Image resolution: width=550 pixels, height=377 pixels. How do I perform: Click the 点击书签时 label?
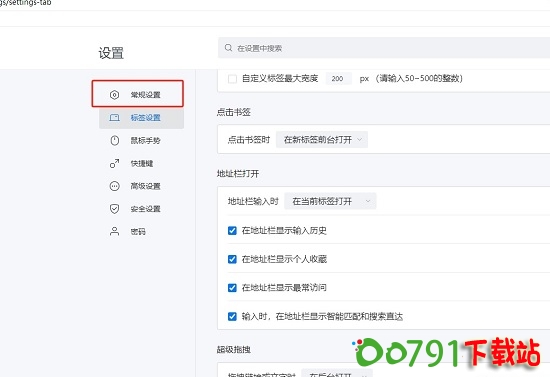tap(249, 140)
